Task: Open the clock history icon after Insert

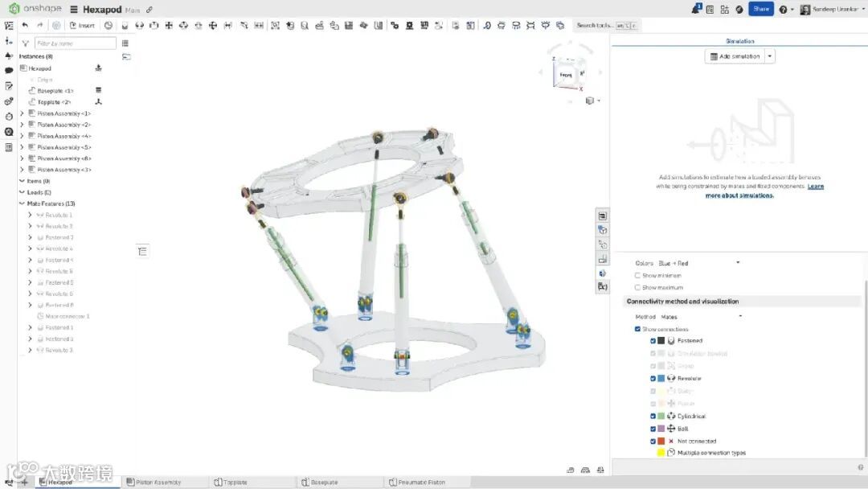Action: click(108, 26)
